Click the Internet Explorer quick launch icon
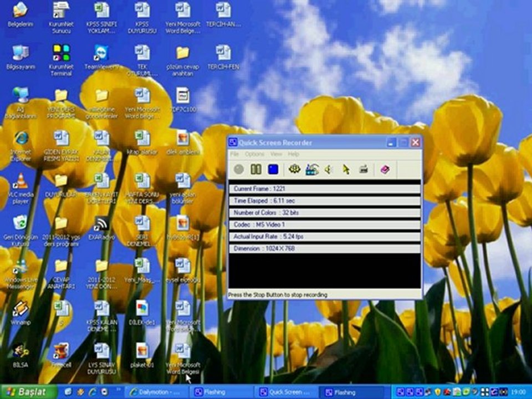This screenshot has width=532, height=399. tap(93, 392)
